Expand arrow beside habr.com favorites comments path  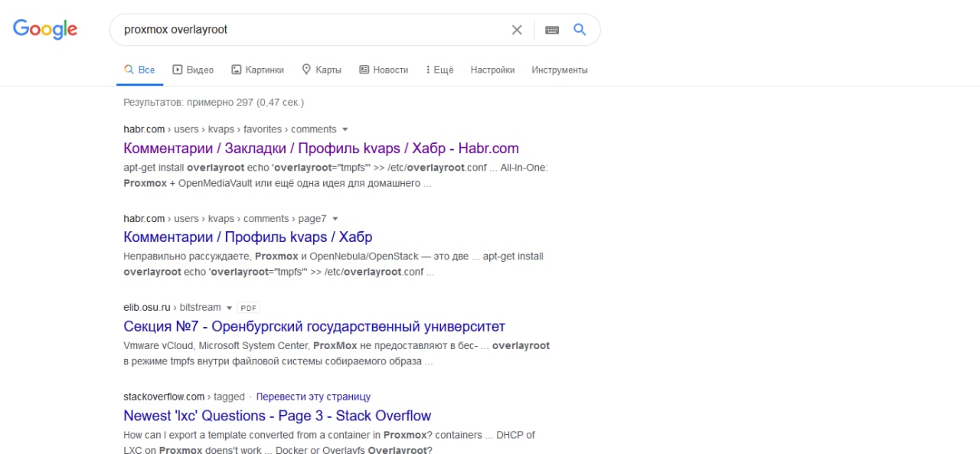(345, 129)
